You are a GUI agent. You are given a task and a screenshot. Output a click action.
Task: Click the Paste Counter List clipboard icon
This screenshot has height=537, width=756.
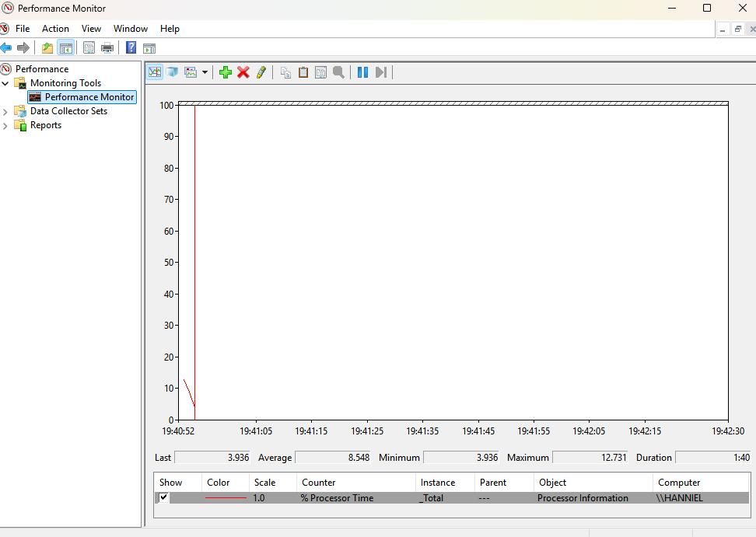click(303, 72)
